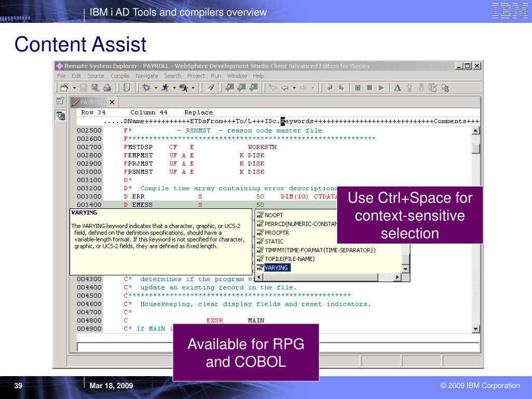Click the play triangle icon in the toolbar
The height and width of the screenshot is (399, 532).
pyautogui.click(x=381, y=88)
